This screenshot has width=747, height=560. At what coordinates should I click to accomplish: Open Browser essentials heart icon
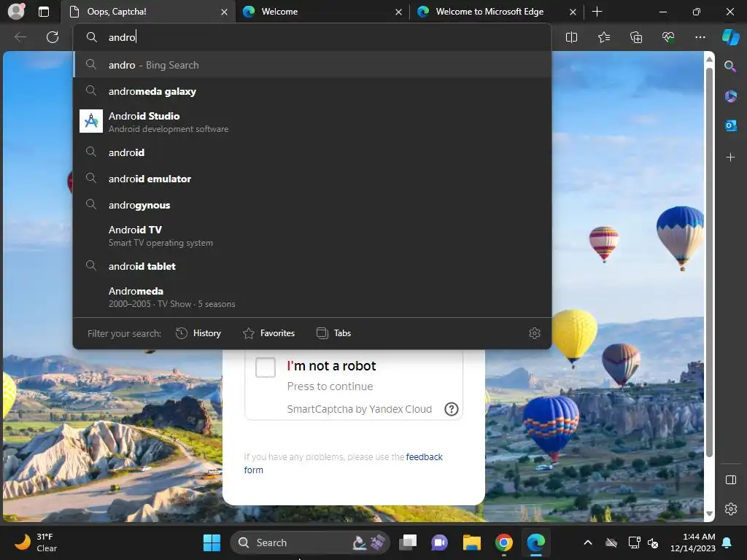click(x=668, y=37)
